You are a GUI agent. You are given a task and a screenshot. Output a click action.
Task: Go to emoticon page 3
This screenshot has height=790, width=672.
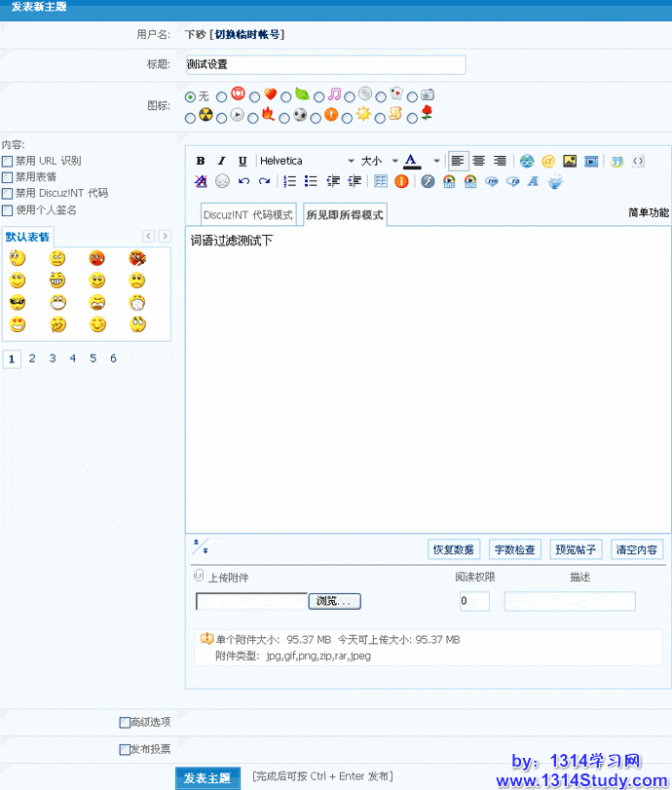[x=53, y=358]
